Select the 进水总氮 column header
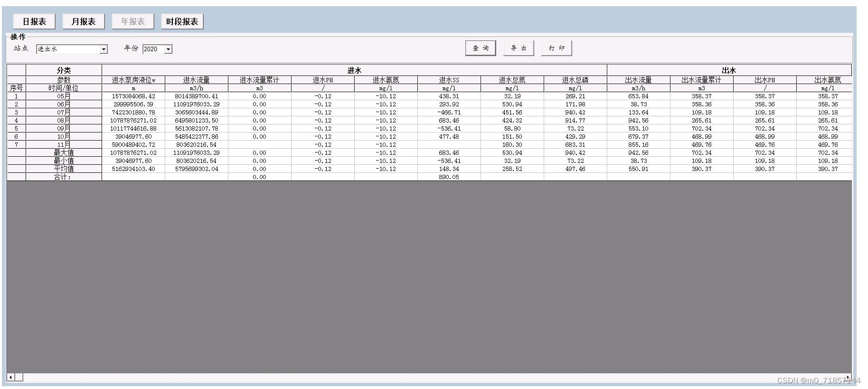Screen dimensions: 868x389 512,80
